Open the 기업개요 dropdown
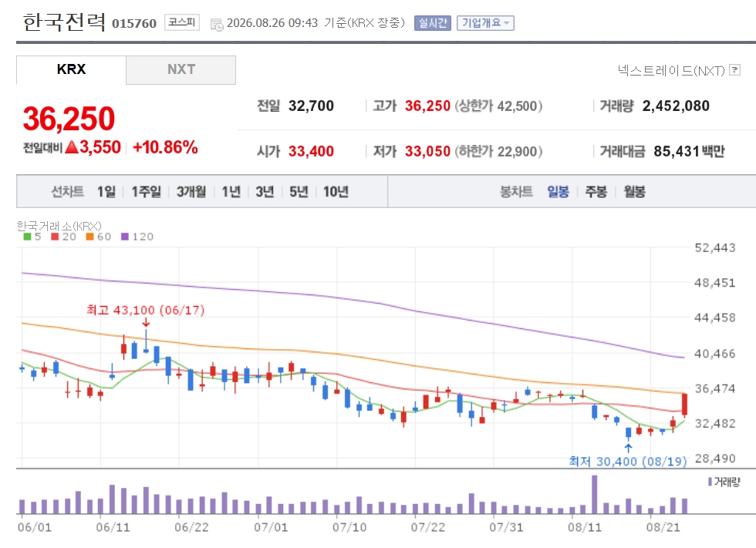 pos(485,23)
